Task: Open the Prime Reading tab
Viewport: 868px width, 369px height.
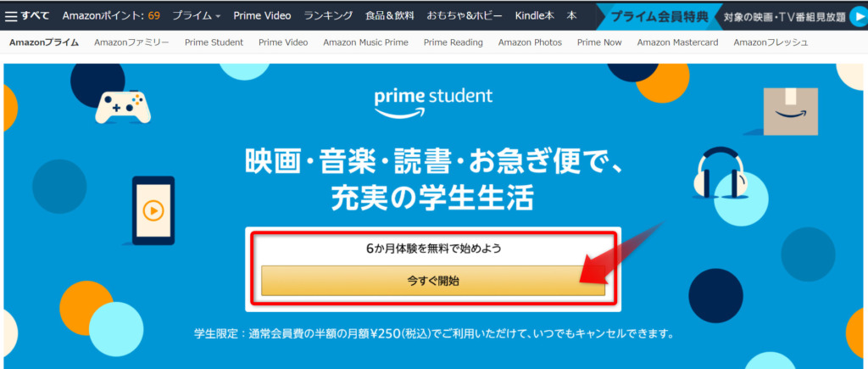Action: tap(453, 42)
